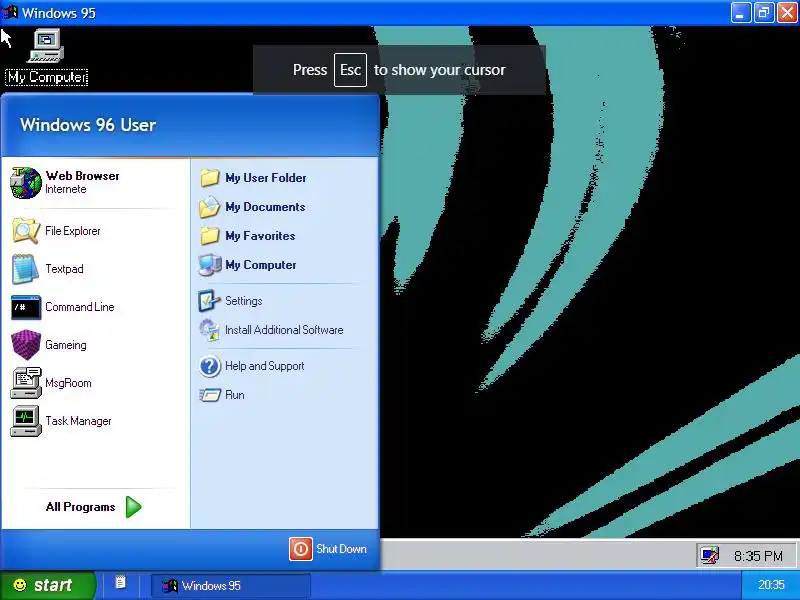Launch Task Manager monitor icon

click(x=26, y=421)
